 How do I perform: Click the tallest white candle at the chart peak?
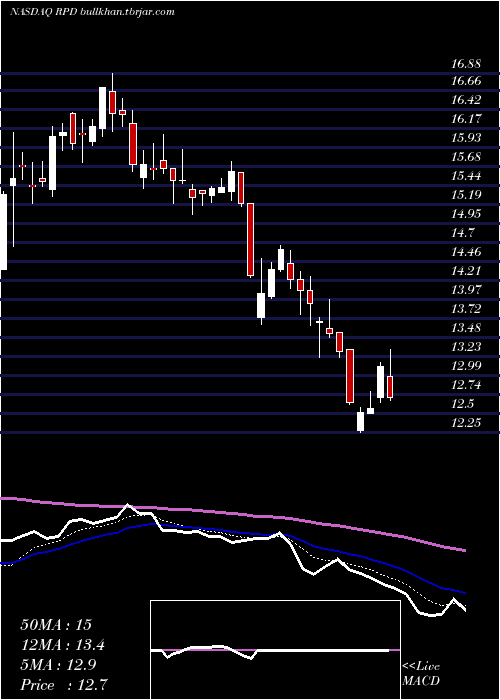[103, 108]
